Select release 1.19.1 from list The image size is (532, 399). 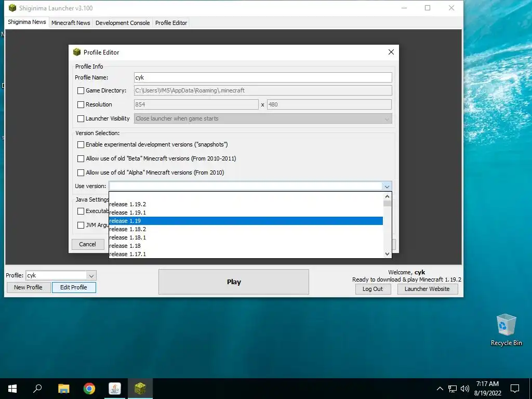coord(246,212)
